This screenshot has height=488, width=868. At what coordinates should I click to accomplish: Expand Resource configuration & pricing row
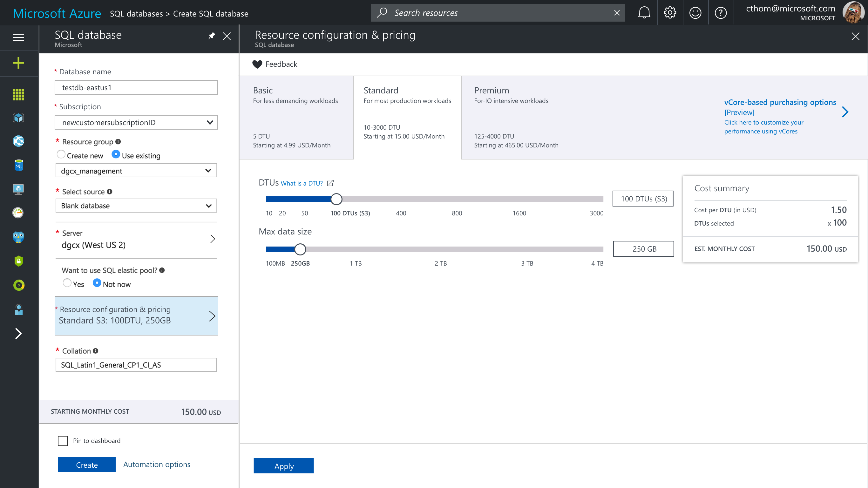136,315
